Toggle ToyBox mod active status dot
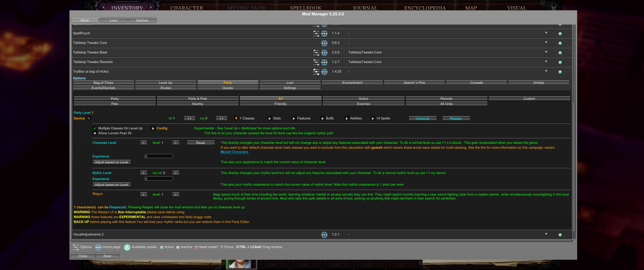This screenshot has height=270, width=644. pyautogui.click(x=560, y=72)
